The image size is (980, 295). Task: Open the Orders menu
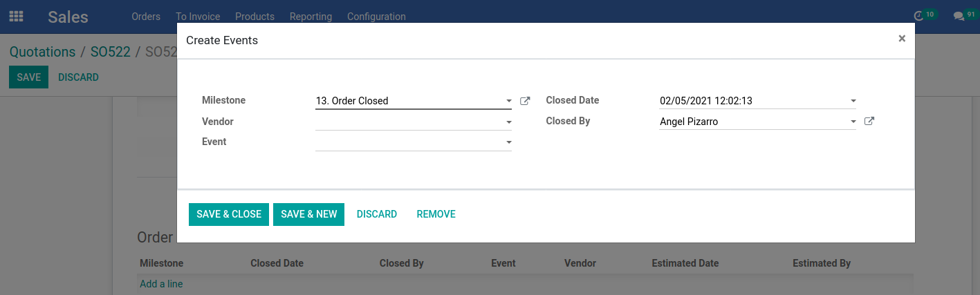tap(146, 17)
